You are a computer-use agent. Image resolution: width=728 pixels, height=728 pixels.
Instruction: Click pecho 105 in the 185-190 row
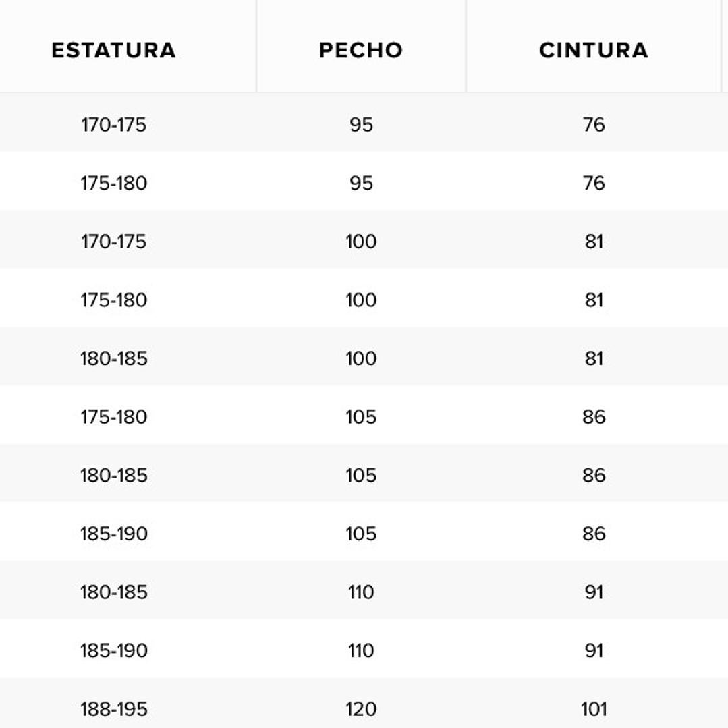tap(360, 534)
